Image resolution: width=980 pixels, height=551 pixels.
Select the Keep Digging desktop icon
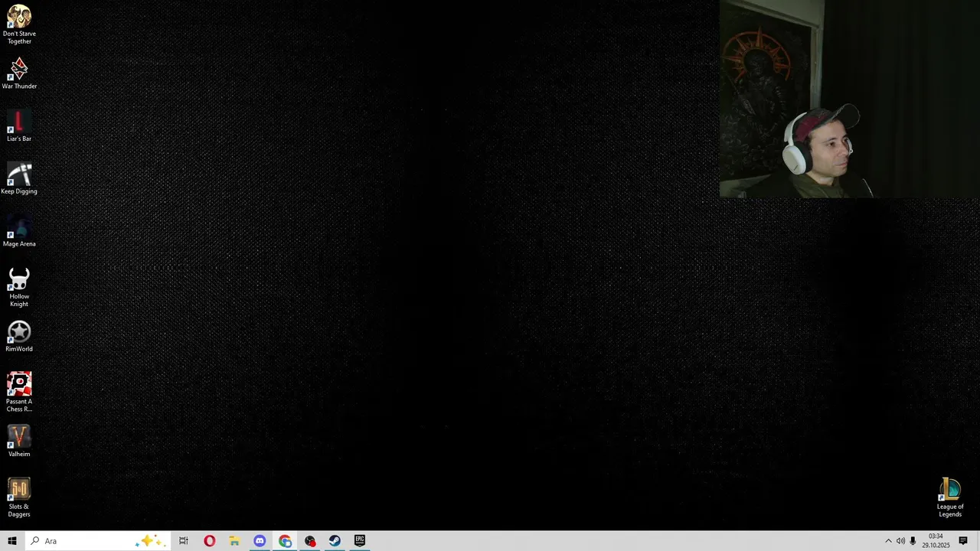click(19, 178)
